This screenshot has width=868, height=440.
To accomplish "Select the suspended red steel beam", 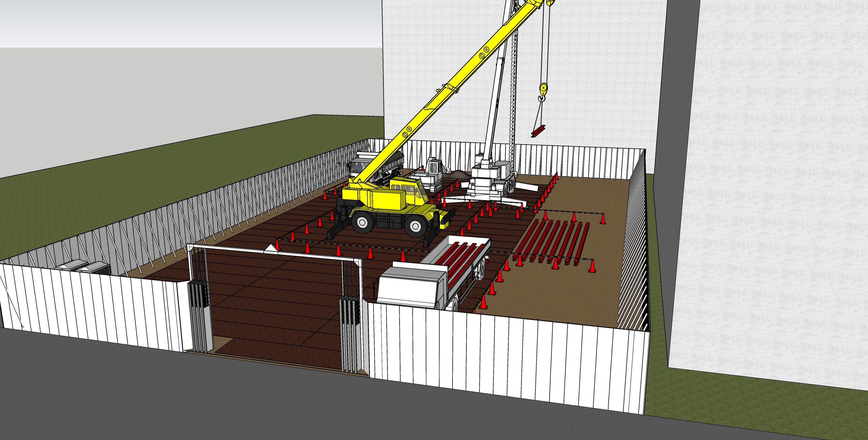I will pyautogui.click(x=538, y=131).
